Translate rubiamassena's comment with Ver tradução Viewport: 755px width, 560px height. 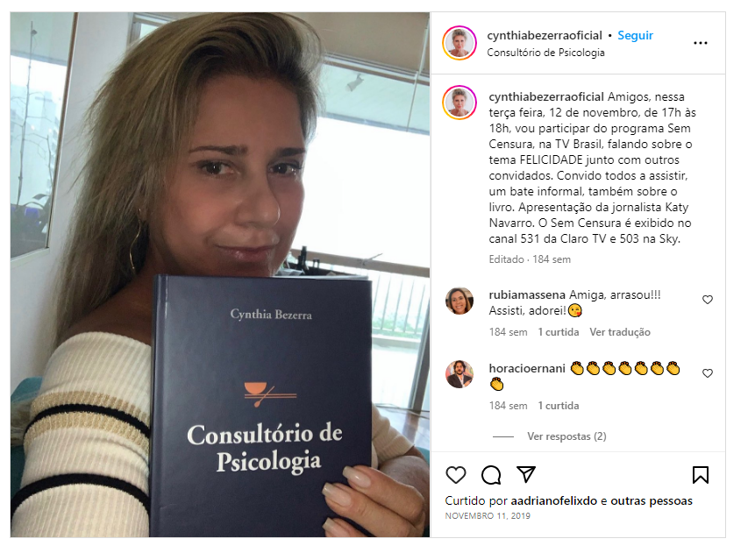pos(620,332)
